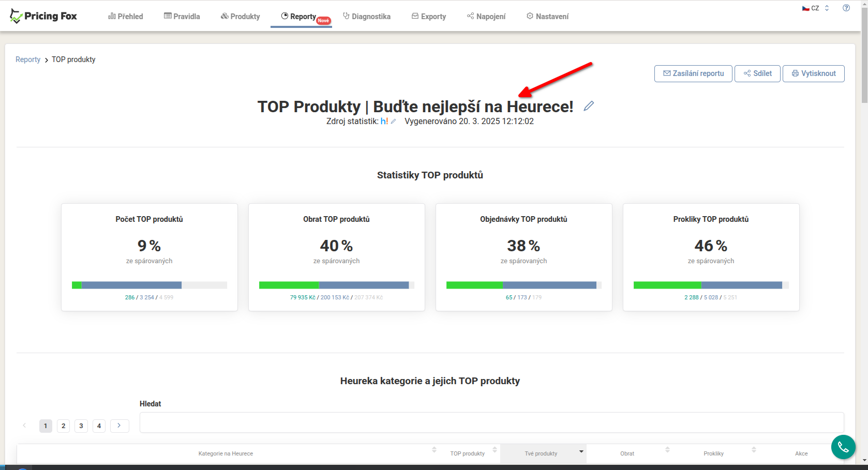Click the Hledat search input field
Image resolution: width=868 pixels, height=470 pixels.
491,422
